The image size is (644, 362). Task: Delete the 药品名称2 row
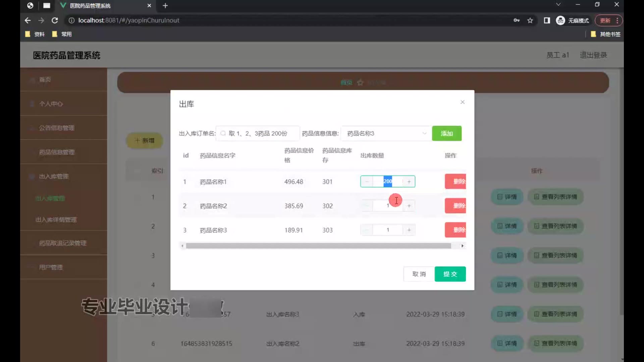[456, 206]
